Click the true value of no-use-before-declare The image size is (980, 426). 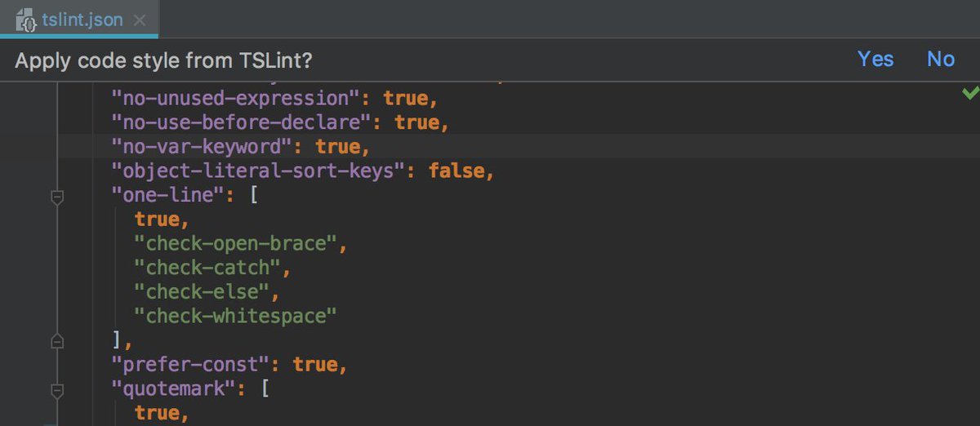pyautogui.click(x=417, y=122)
